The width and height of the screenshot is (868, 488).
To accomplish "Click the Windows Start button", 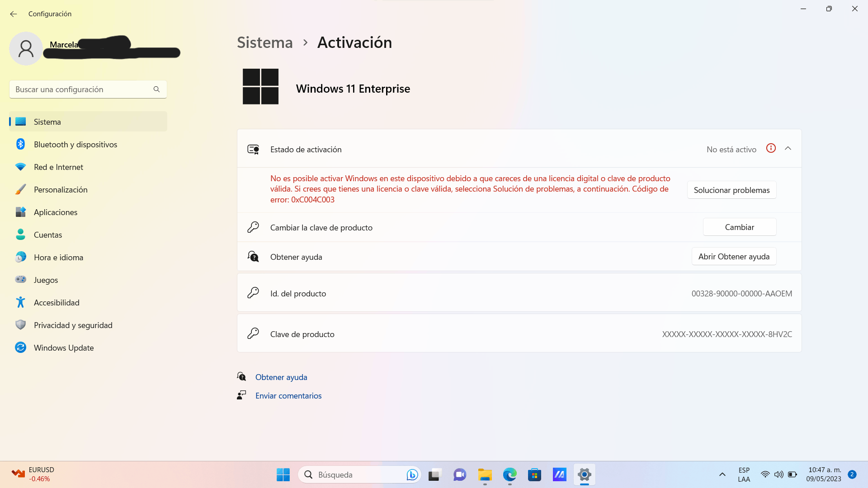I will (283, 474).
